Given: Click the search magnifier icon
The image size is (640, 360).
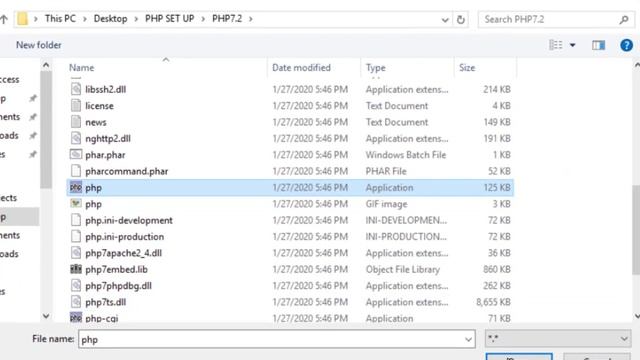Looking at the screenshot, I should pyautogui.click(x=624, y=19).
